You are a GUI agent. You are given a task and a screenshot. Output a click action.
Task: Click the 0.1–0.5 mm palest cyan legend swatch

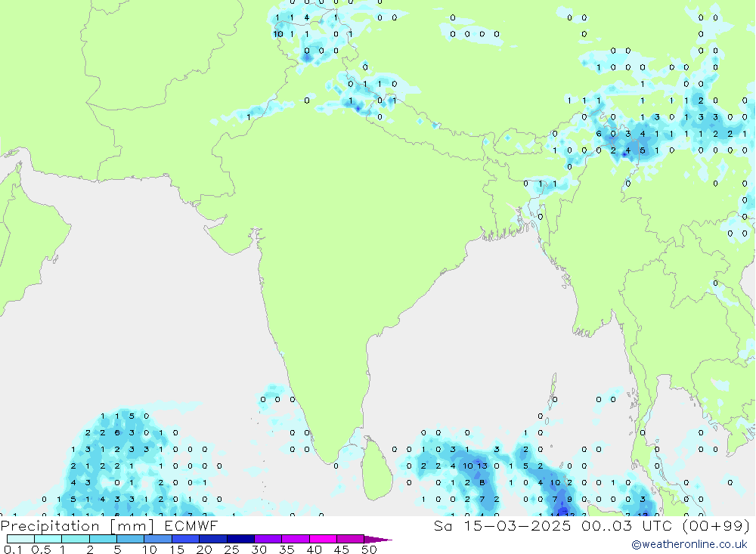(x=20, y=539)
